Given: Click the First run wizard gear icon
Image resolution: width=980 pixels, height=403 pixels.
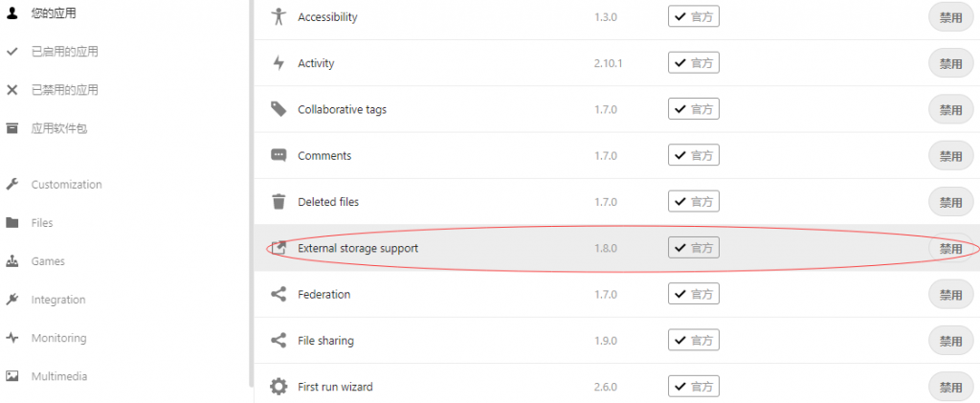Looking at the screenshot, I should (278, 387).
